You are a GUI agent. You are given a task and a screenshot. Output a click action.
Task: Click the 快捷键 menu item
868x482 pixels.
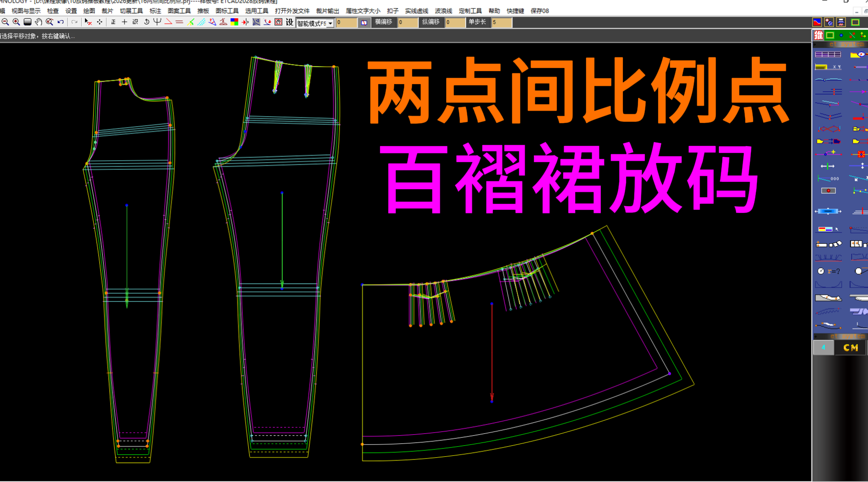click(515, 11)
